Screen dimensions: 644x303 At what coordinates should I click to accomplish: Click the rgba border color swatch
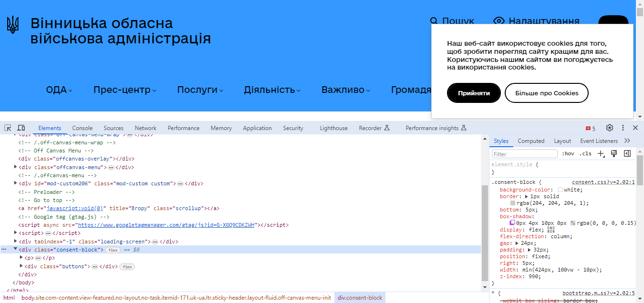point(512,202)
